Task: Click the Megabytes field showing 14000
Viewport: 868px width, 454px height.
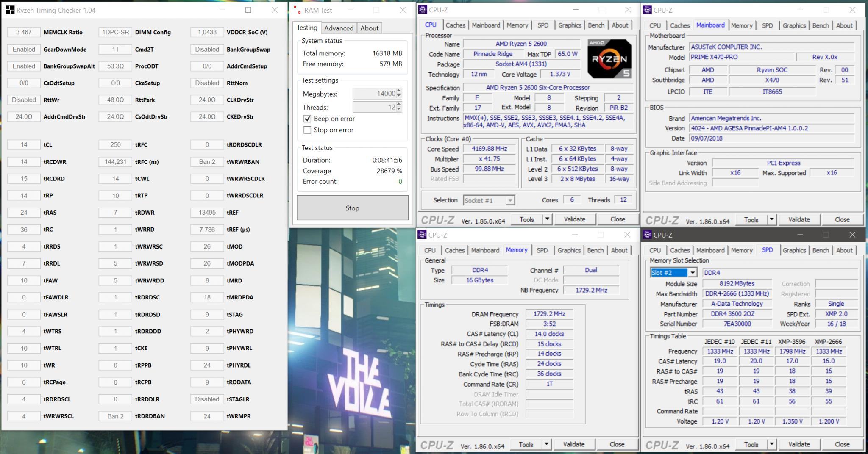Action: tap(375, 94)
